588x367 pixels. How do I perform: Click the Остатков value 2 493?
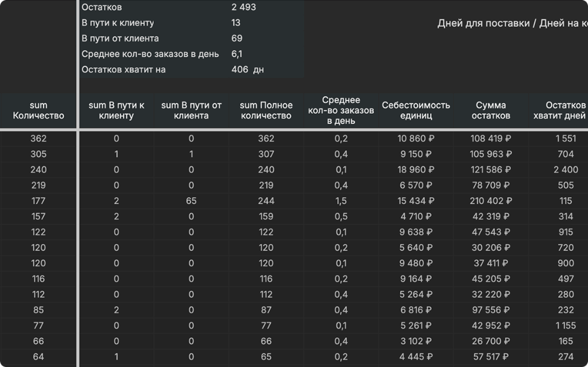[x=243, y=7]
